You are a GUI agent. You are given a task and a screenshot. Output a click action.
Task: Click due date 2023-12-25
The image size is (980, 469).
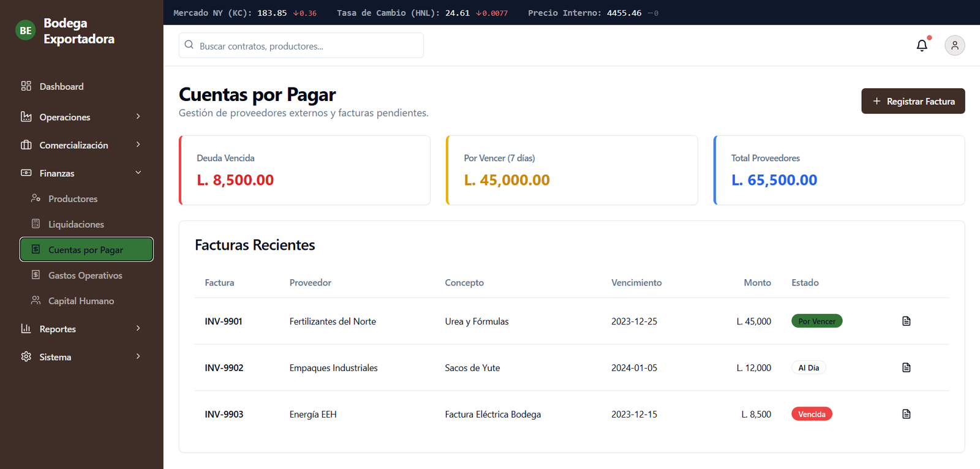click(634, 321)
